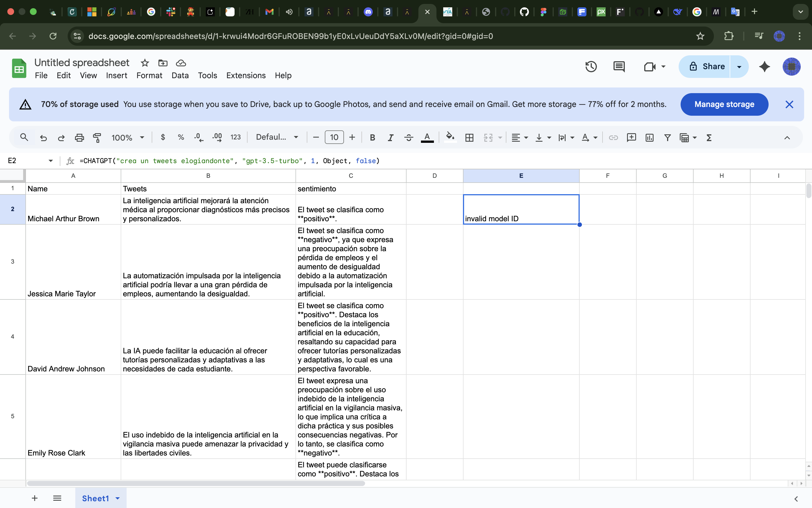
Task: Toggle bold formatting
Action: click(x=372, y=137)
